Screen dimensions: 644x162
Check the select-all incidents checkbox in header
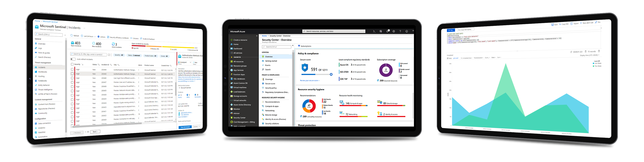pyautogui.click(x=72, y=64)
